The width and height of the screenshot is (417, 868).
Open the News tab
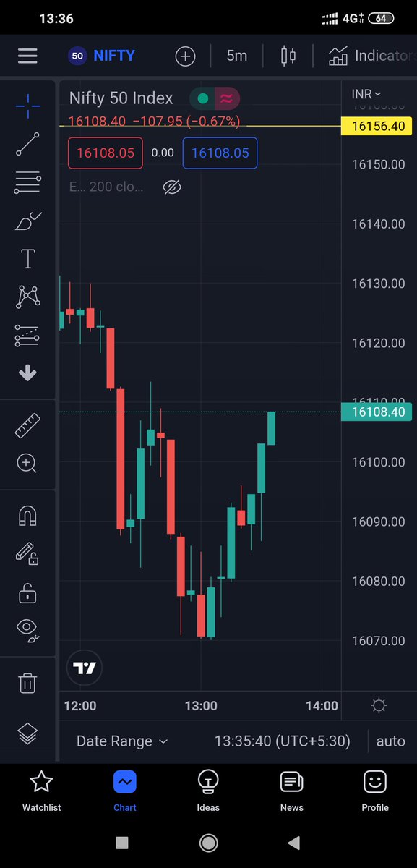coord(292,791)
